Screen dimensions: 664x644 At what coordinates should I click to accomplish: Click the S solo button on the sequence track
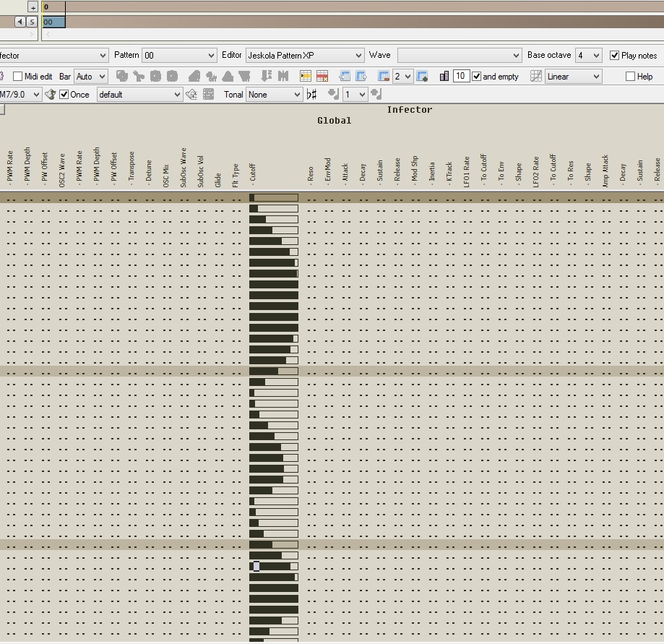coord(32,22)
